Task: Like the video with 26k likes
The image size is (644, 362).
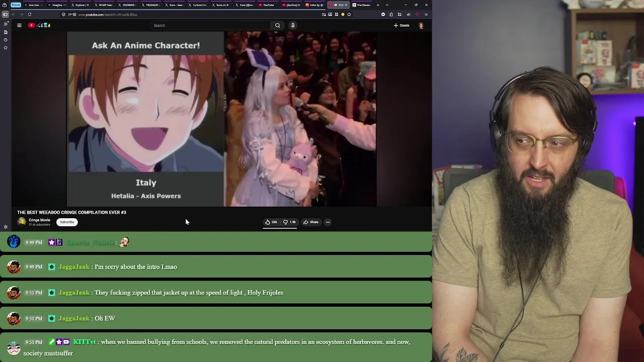Action: pyautogui.click(x=271, y=222)
